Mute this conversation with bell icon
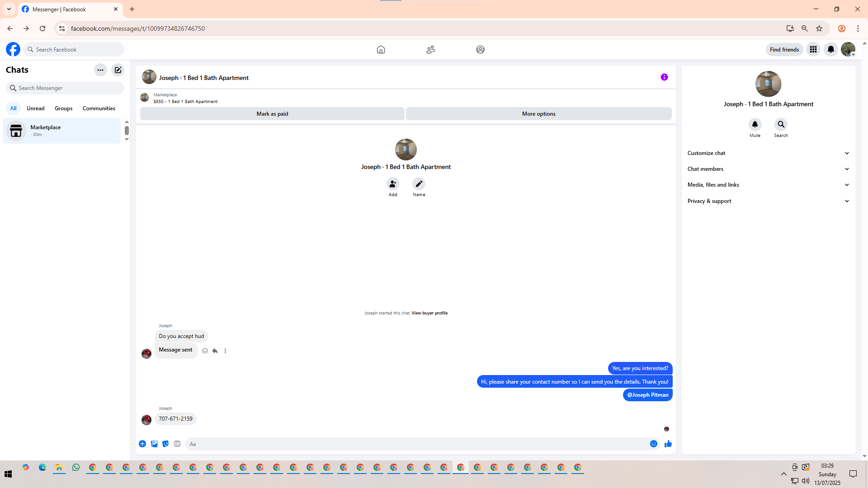 (755, 124)
